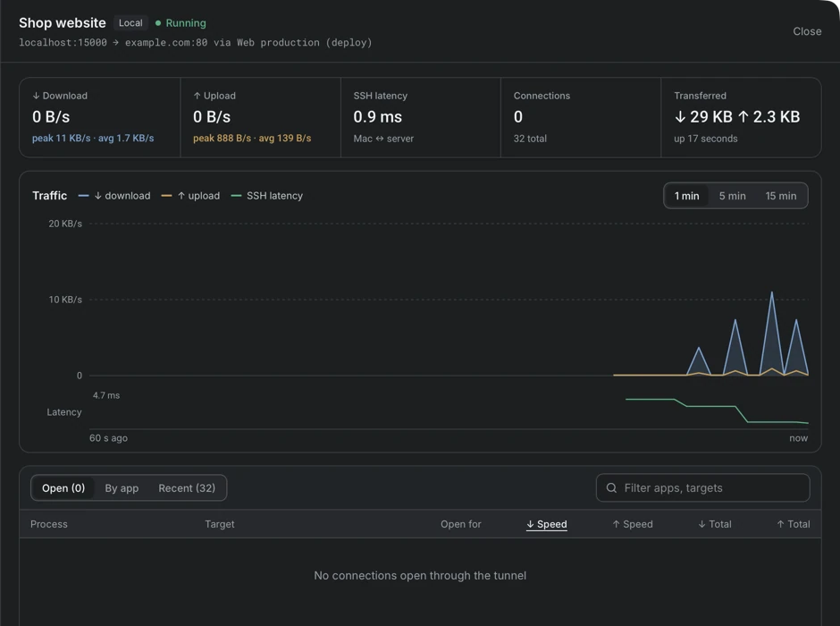This screenshot has width=840, height=626.
Task: Open the Open (0) connections tab
Action: (63, 488)
